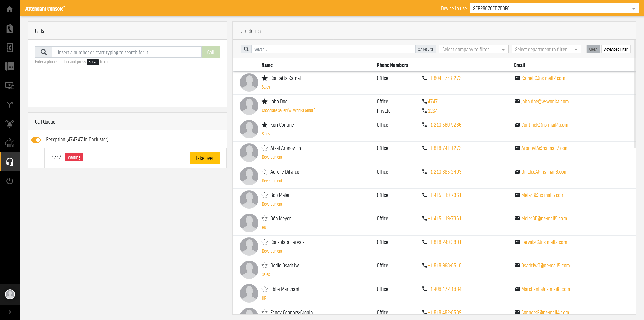
Task: Click the Email column header
Action: point(519,65)
